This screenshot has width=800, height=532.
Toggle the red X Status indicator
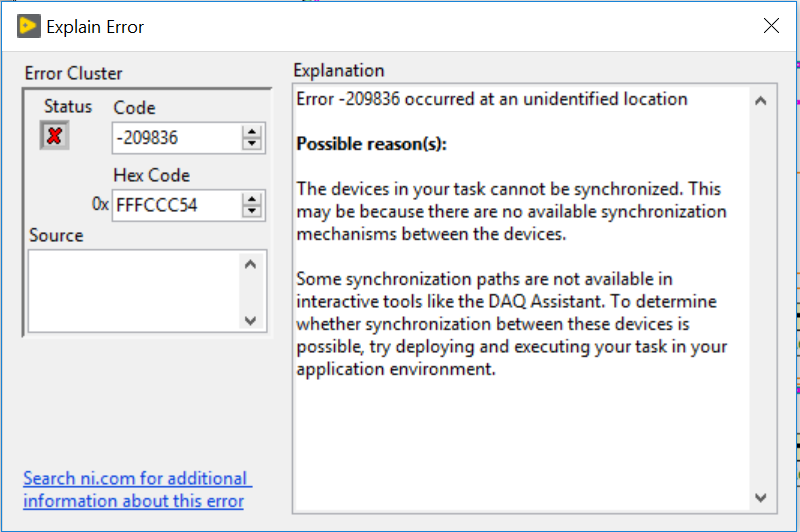coord(54,135)
